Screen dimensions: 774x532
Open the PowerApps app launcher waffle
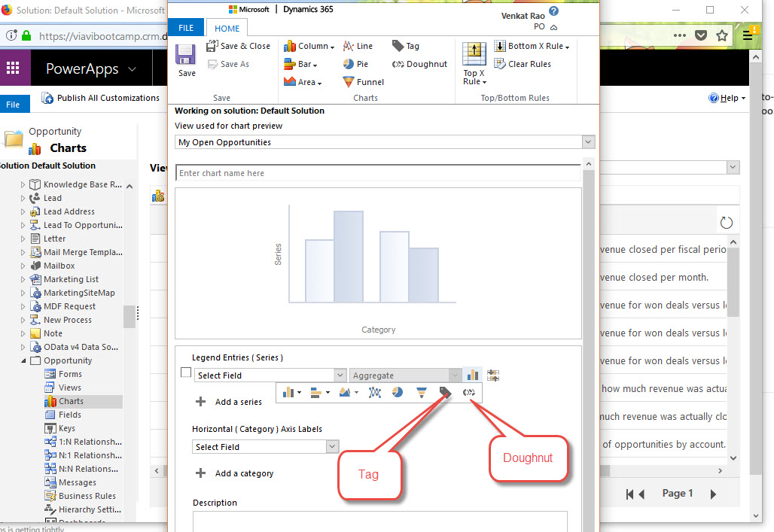coord(13,68)
